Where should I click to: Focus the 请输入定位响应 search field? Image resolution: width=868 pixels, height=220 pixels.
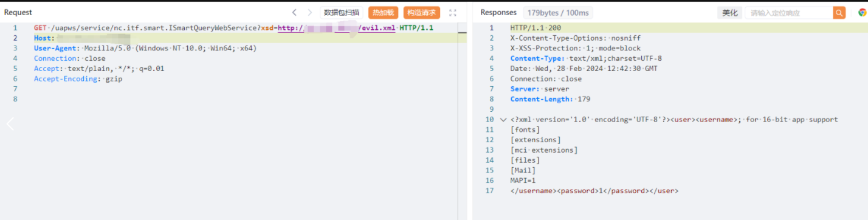(x=789, y=13)
